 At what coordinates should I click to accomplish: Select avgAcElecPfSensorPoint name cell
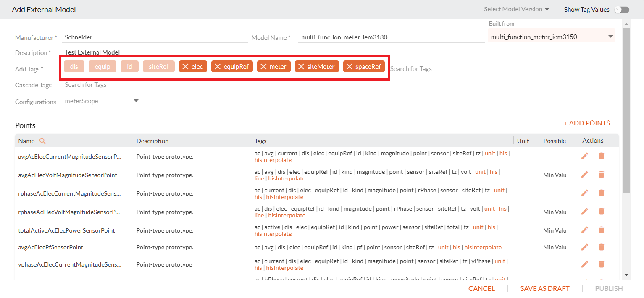click(x=51, y=247)
